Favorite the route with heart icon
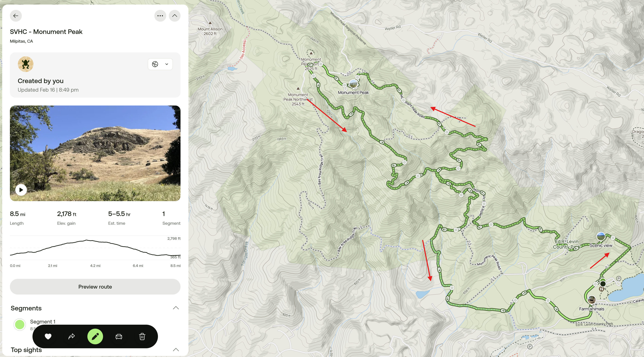Viewport: 644px width, 357px height. click(x=48, y=337)
